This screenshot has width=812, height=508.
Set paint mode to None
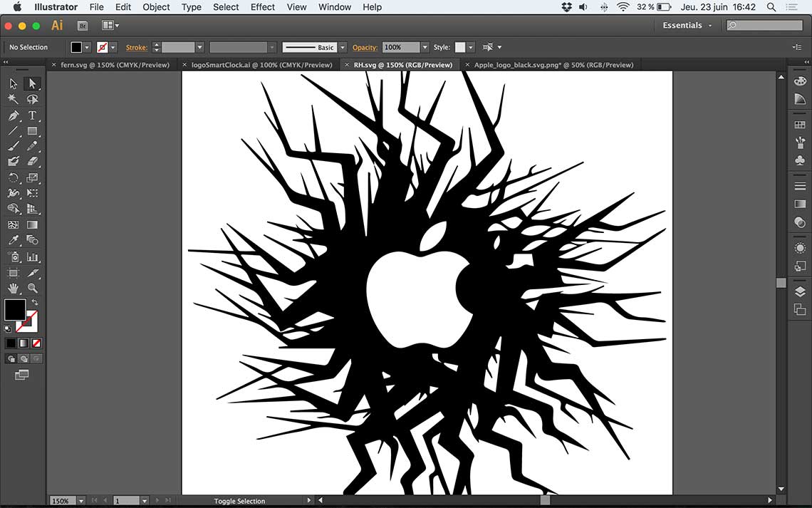[x=36, y=343]
